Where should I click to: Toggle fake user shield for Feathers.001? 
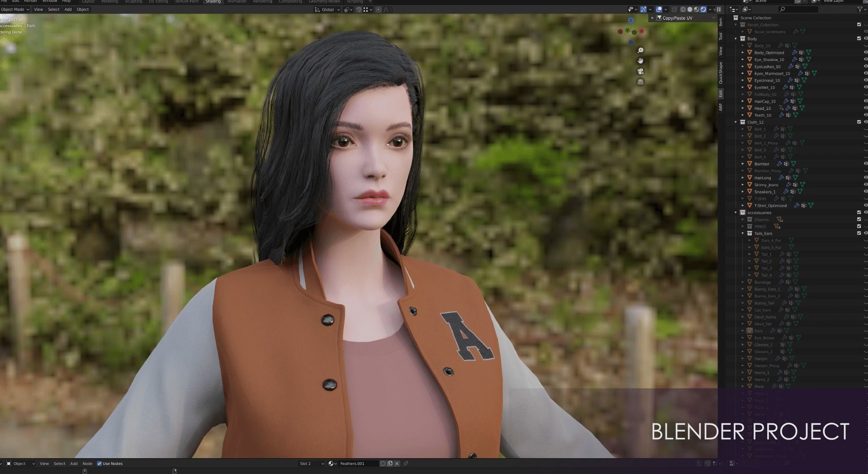point(383,464)
